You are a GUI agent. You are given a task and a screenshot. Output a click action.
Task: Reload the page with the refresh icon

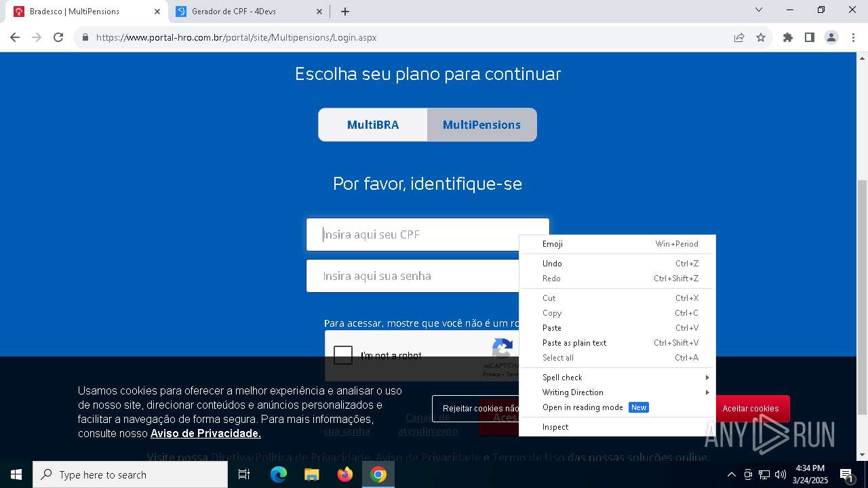click(58, 37)
